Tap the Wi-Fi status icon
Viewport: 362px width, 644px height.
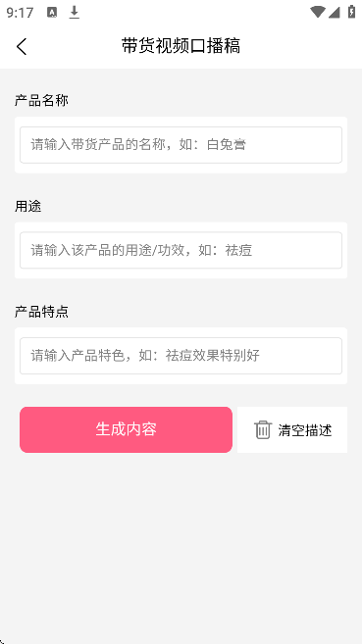tap(318, 13)
